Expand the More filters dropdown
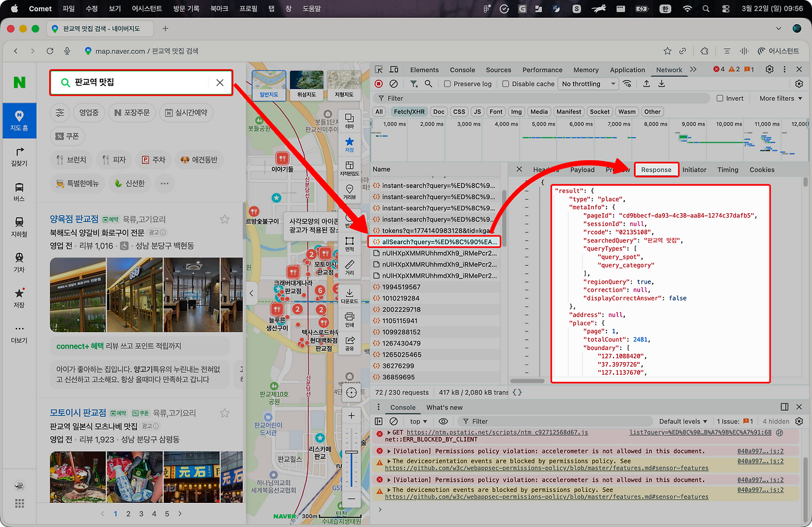Image resolution: width=812 pixels, height=527 pixels. pos(780,98)
